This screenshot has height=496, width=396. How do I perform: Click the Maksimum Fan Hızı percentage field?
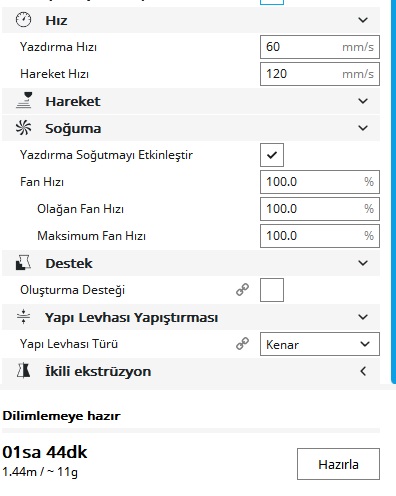tap(320, 236)
